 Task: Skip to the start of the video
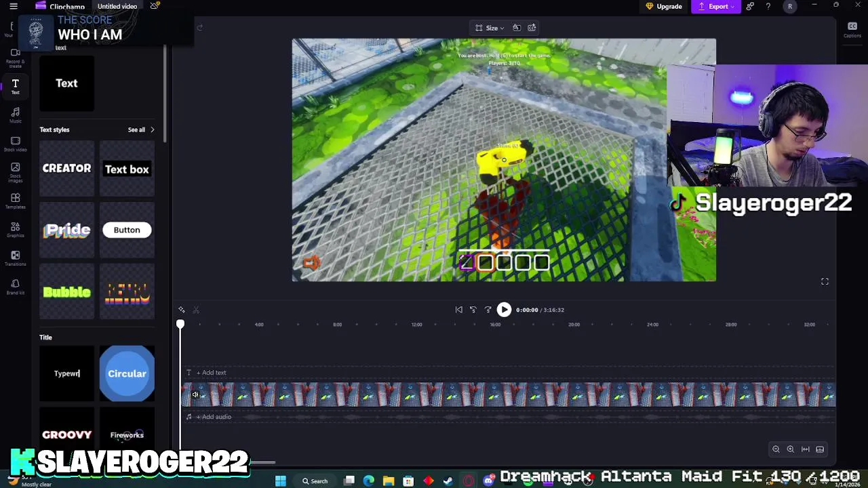point(459,310)
